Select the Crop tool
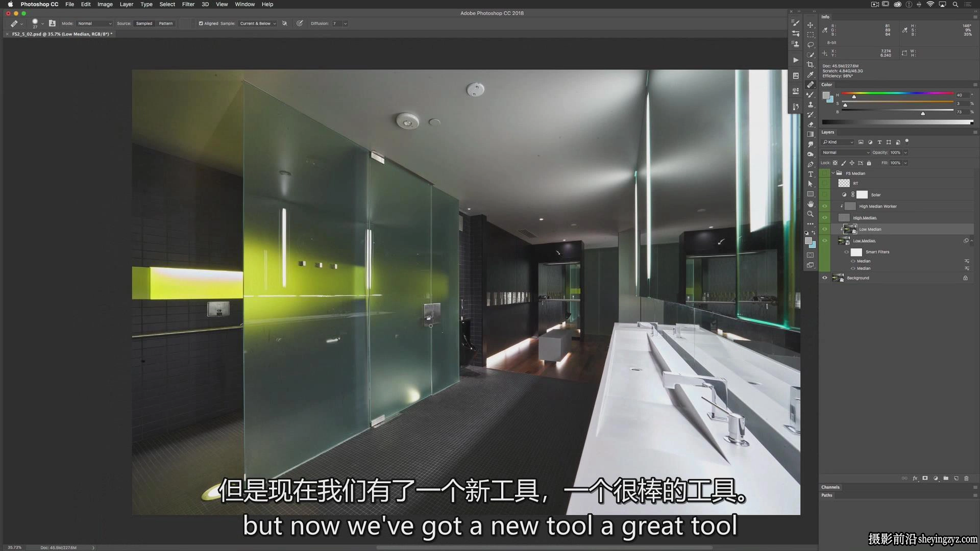The image size is (980, 551). coord(810,65)
